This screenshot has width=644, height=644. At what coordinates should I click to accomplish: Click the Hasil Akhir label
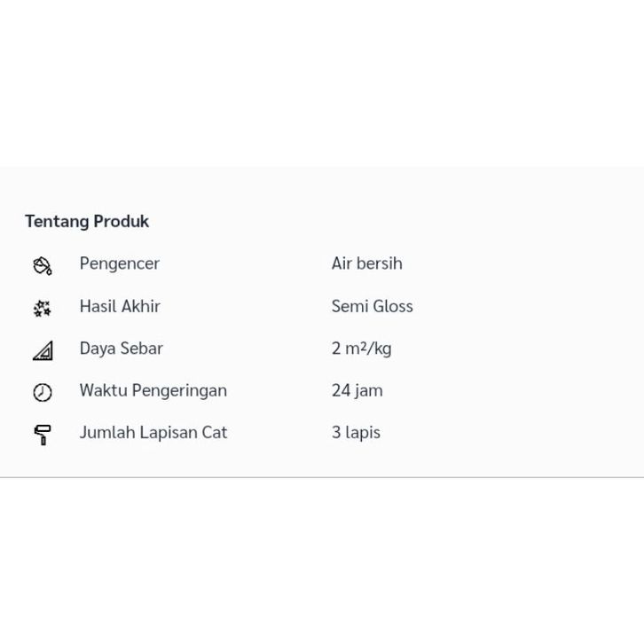120,306
